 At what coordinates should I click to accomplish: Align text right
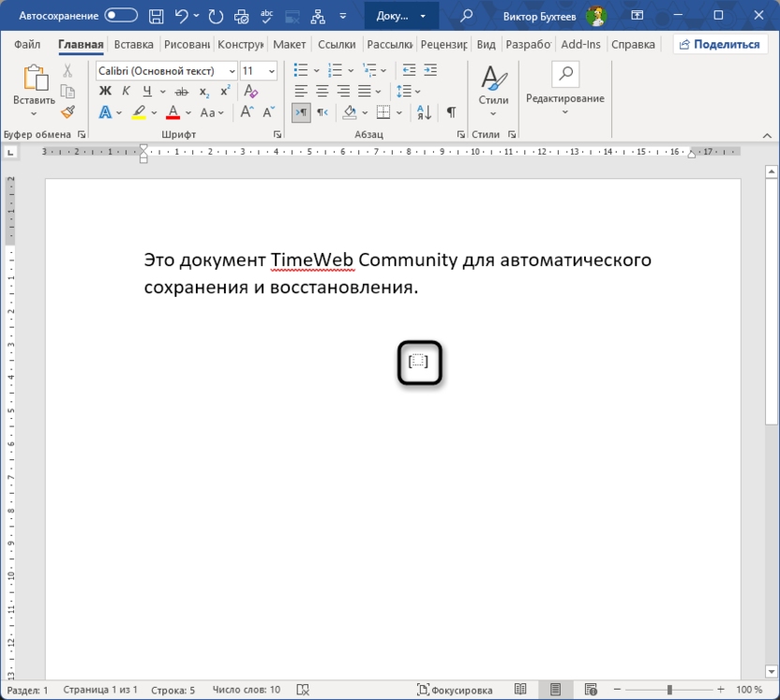point(343,91)
